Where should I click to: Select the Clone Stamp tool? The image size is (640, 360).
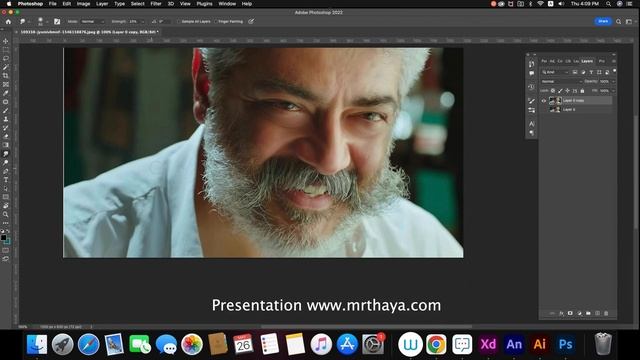[6, 119]
